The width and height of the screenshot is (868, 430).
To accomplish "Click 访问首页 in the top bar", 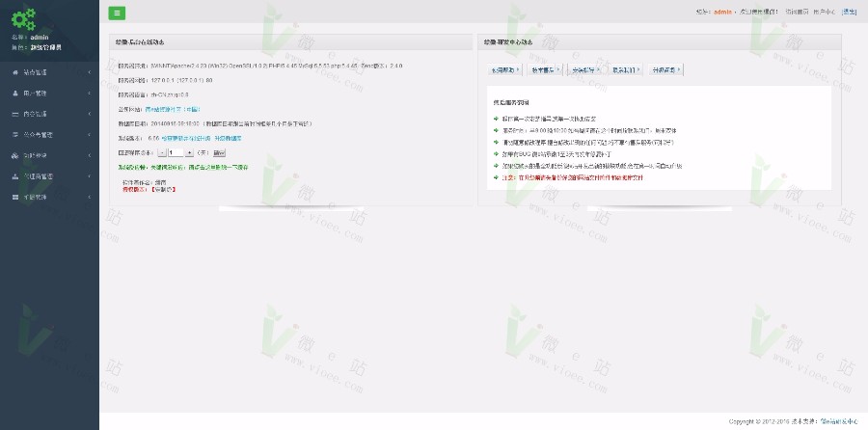I will click(797, 12).
